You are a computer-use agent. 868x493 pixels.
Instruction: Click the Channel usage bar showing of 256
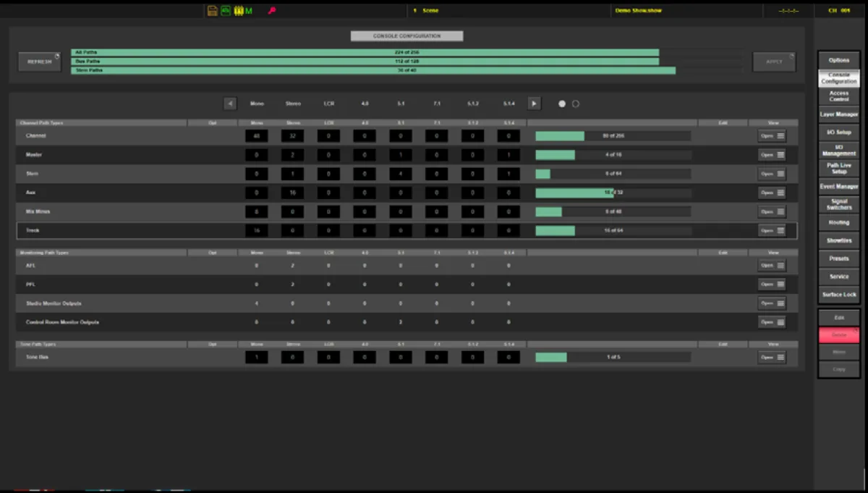(613, 136)
